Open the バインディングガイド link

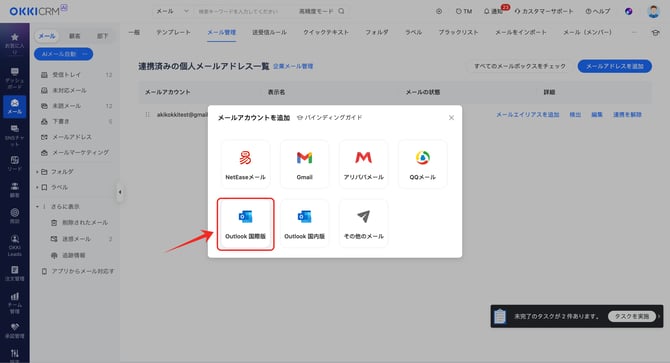[329, 117]
